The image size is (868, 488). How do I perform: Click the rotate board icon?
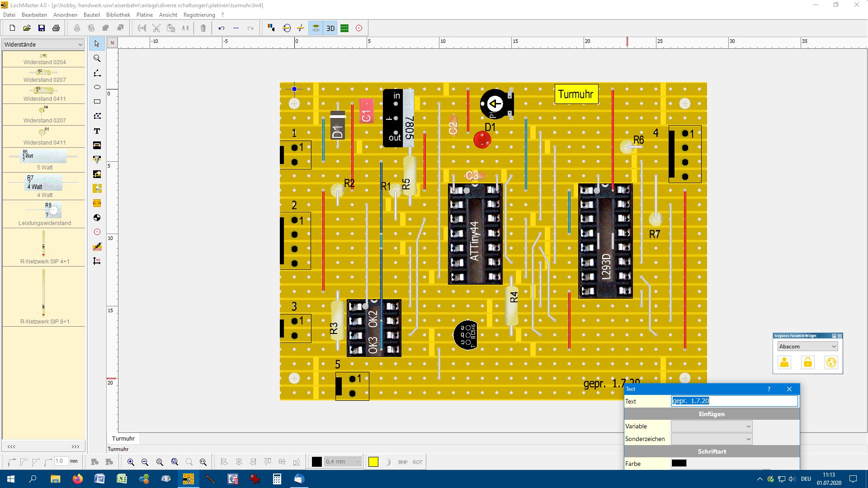(x=286, y=28)
